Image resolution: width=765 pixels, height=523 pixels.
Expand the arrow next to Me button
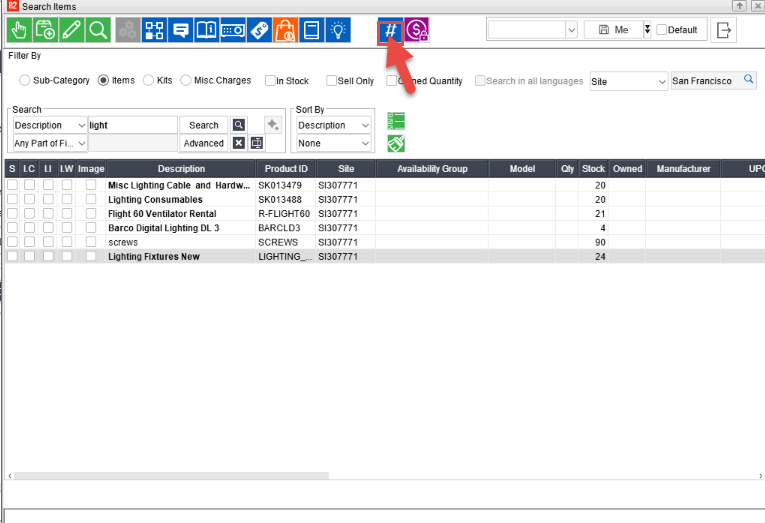[x=647, y=30]
